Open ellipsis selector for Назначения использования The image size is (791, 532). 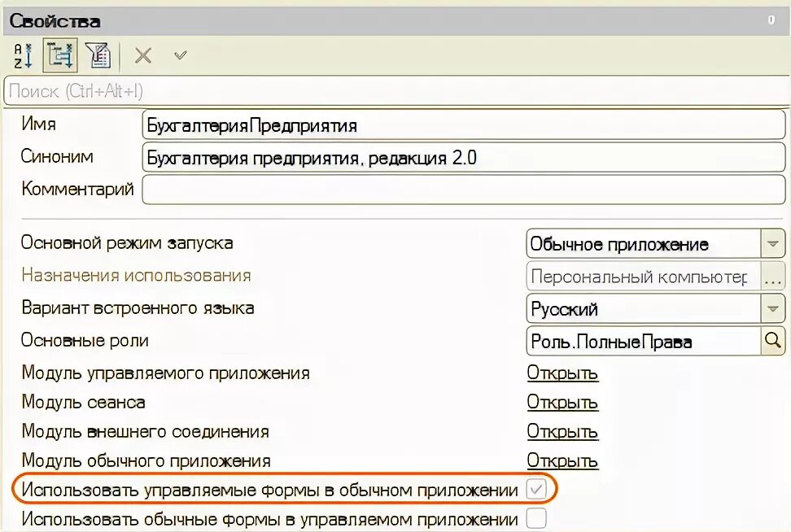click(x=773, y=277)
